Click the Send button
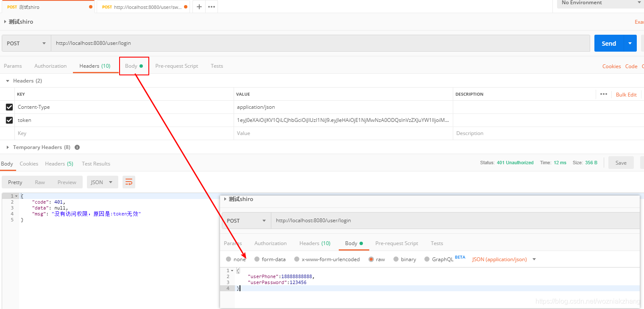 tap(608, 43)
